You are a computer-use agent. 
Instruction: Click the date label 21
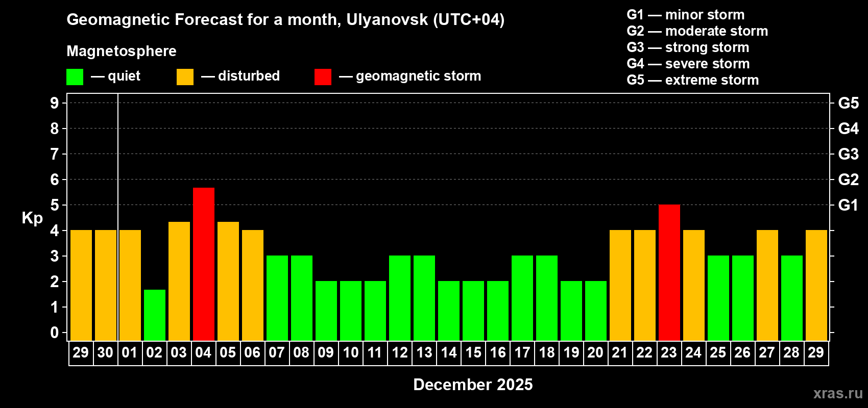620,352
